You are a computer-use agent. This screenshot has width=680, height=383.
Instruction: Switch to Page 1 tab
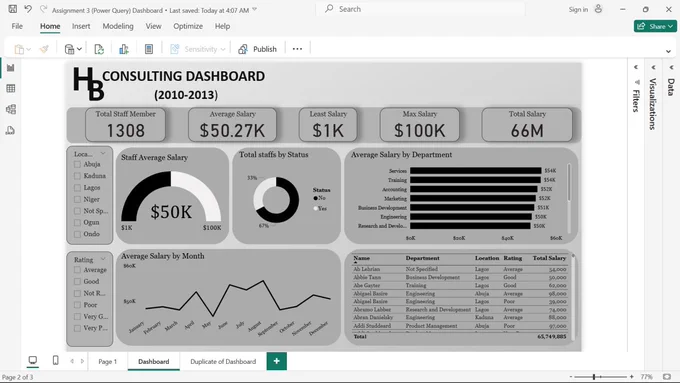(x=108, y=361)
